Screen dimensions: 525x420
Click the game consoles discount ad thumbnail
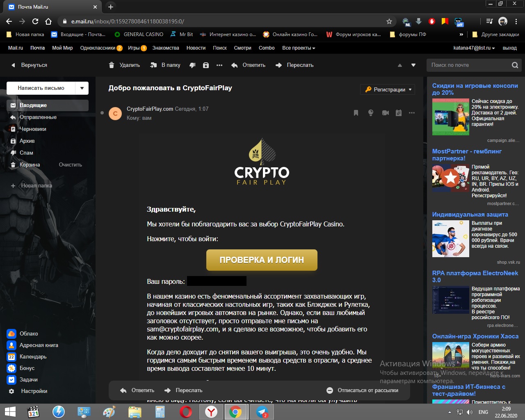point(451,117)
